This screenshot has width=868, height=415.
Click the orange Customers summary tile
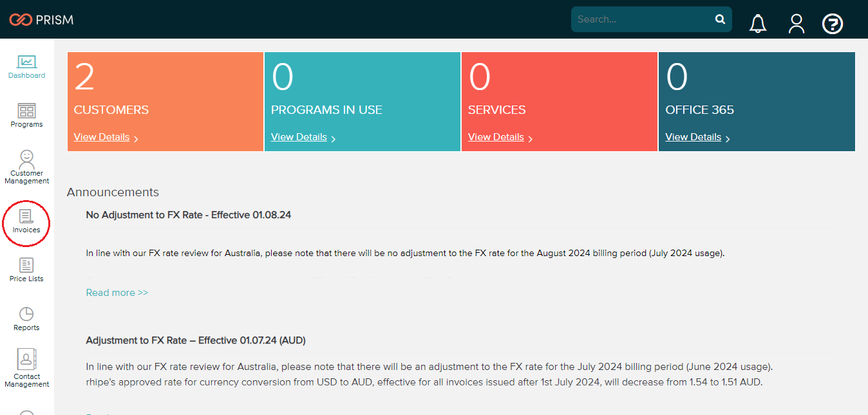165,90
